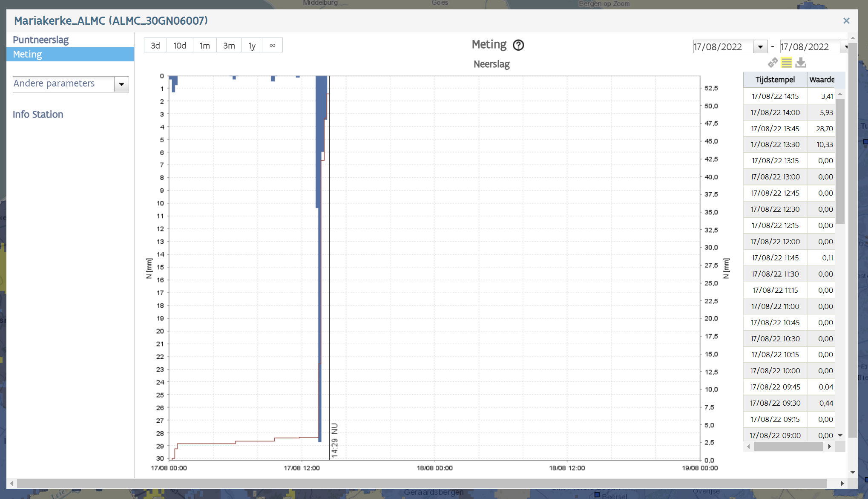
Task: Open the start date picker dropdown arrow
Action: point(760,46)
